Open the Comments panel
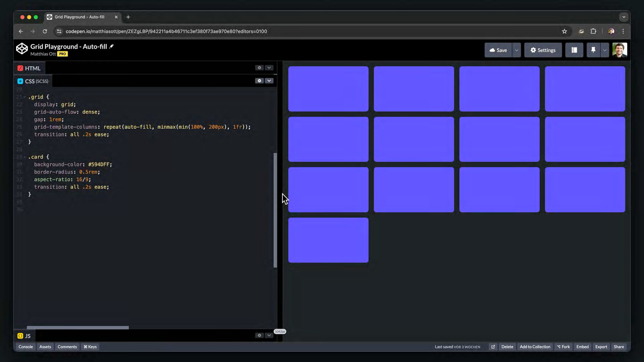Viewport: 644px width, 362px height. pos(67,347)
